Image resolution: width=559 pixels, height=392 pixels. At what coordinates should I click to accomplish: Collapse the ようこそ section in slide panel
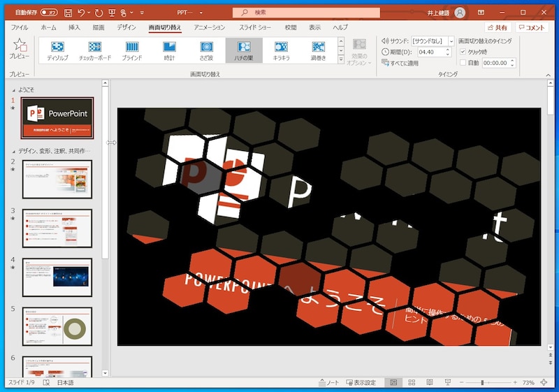(14, 90)
